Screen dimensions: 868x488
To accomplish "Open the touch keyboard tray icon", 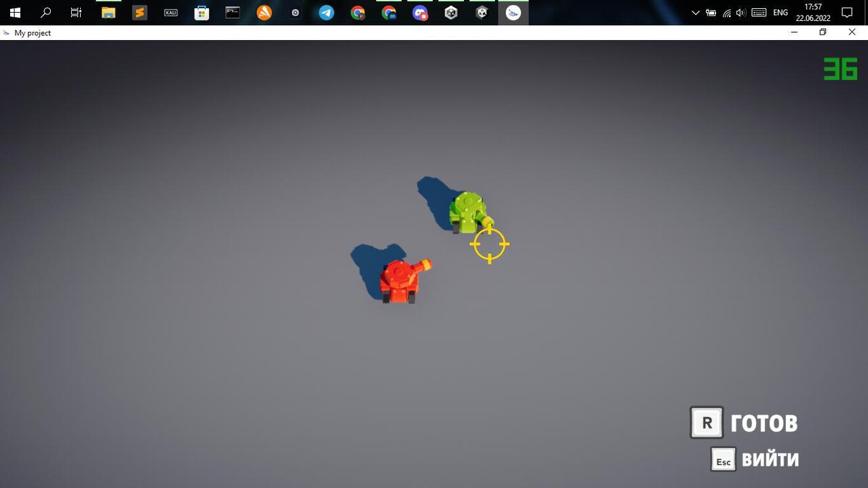I will pos(759,12).
